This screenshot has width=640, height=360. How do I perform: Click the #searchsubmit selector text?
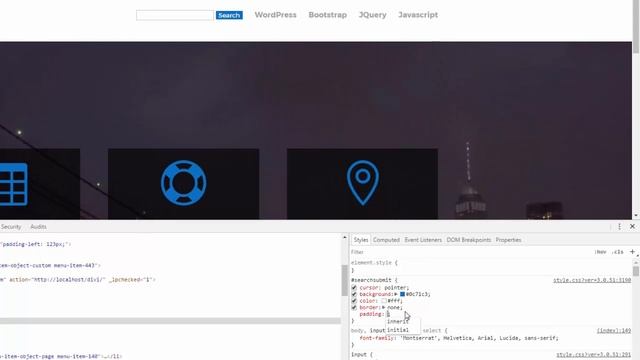371,280
